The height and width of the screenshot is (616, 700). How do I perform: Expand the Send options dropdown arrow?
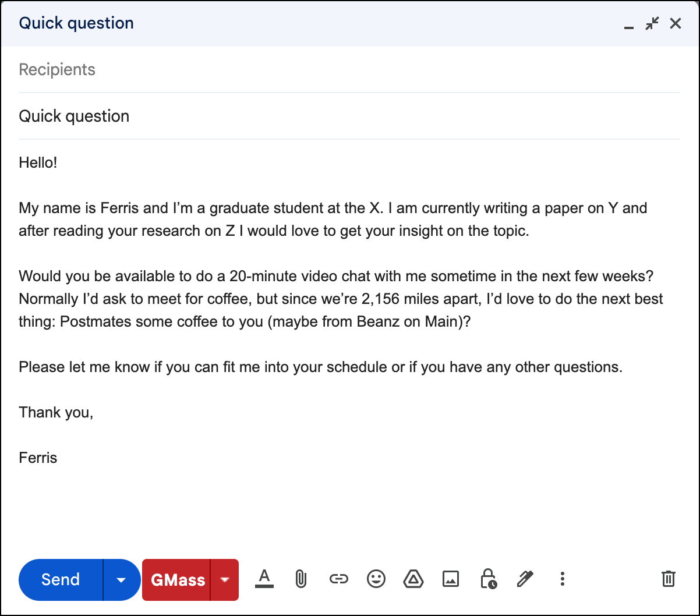(121, 580)
